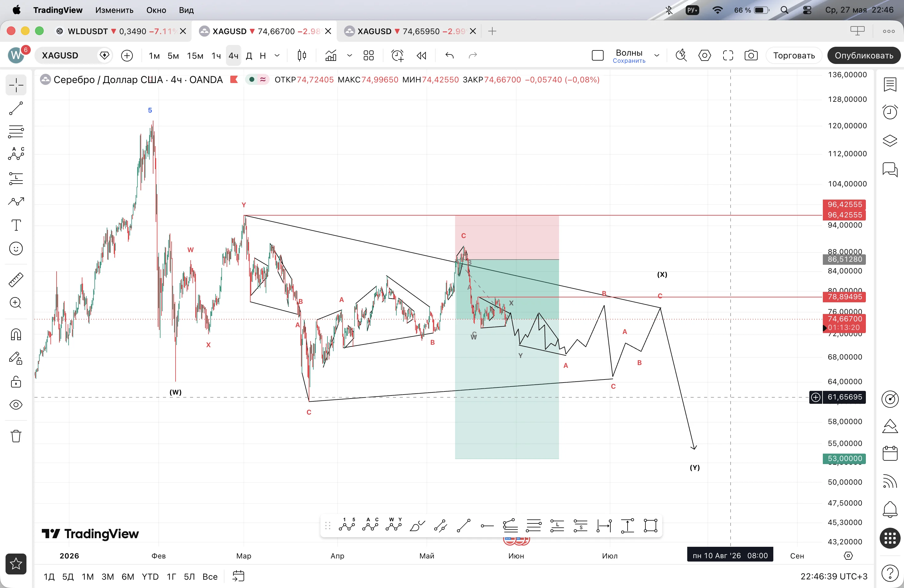904x588 pixels.
Task: Open the Вид menu
Action: click(x=186, y=10)
